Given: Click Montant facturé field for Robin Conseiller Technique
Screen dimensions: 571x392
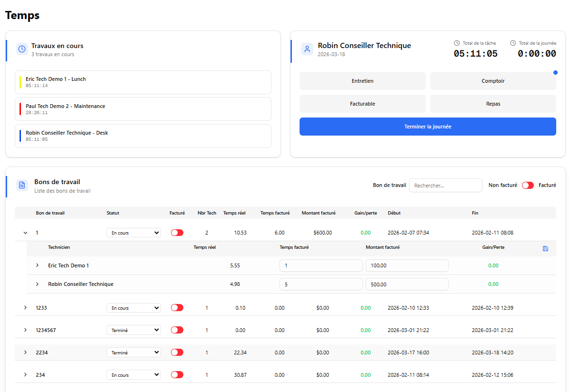Looking at the screenshot, I should [x=407, y=284].
